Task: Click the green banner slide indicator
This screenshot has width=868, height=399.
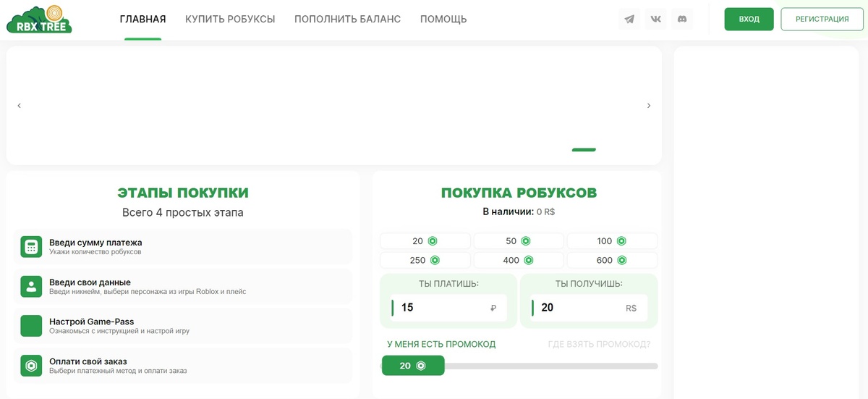Action: (x=584, y=150)
